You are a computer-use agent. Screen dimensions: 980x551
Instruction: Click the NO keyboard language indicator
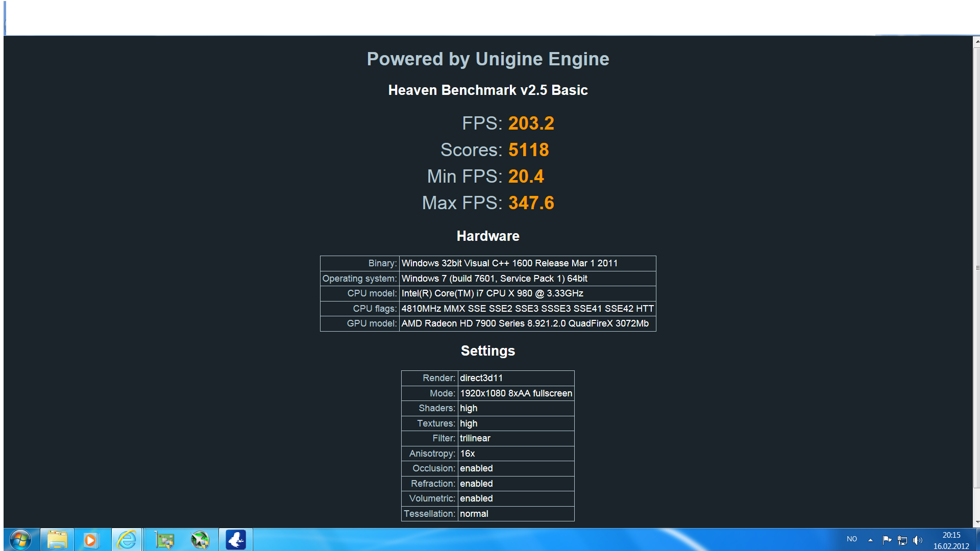click(852, 539)
